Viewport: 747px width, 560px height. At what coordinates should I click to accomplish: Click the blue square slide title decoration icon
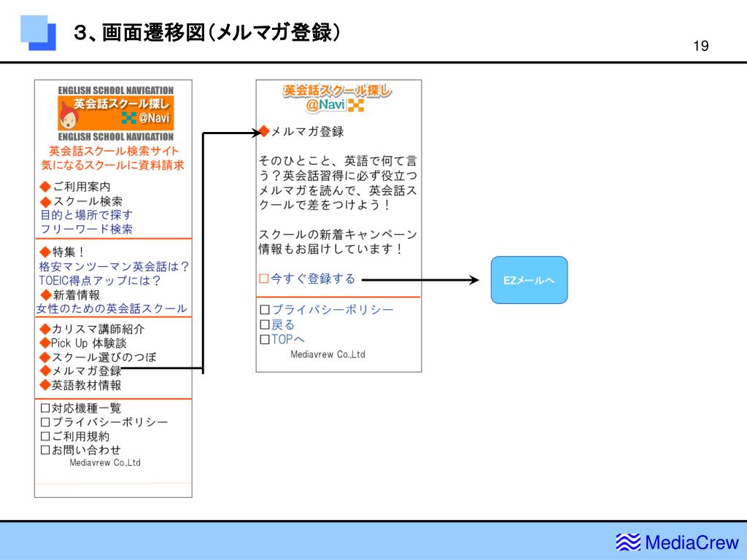38,33
